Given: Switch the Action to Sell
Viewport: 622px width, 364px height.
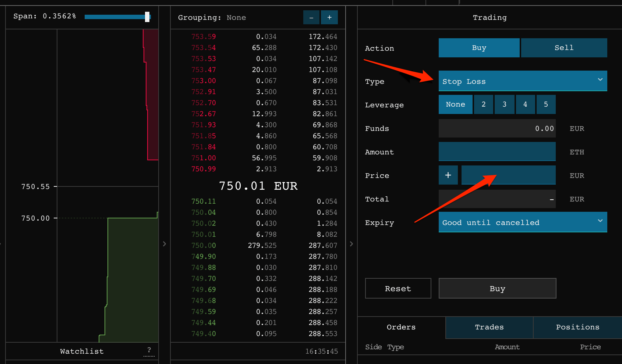Looking at the screenshot, I should pyautogui.click(x=564, y=47).
